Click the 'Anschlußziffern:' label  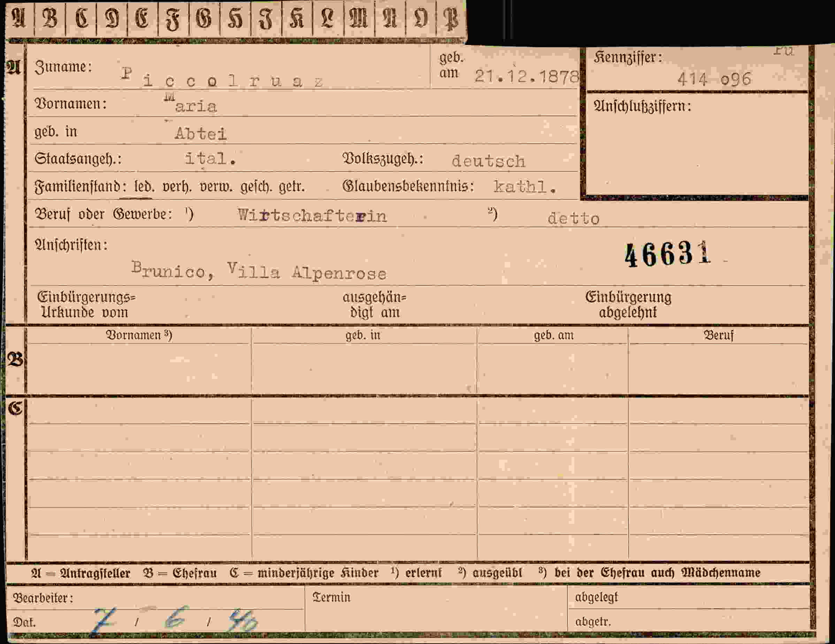pos(642,106)
